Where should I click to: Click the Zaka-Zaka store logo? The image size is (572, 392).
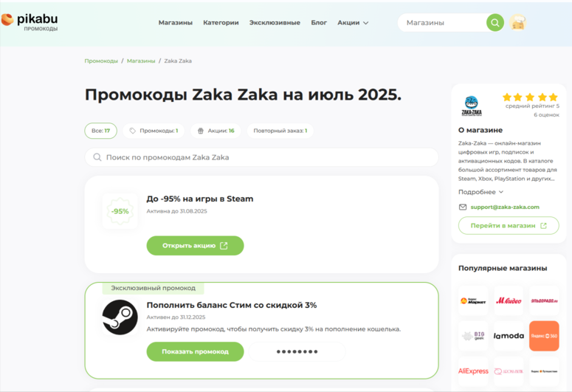[x=472, y=106]
